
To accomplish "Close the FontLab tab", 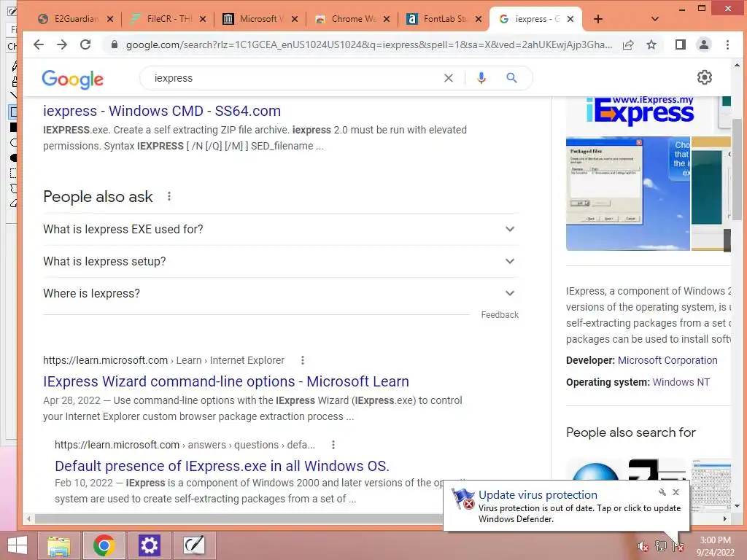I will (479, 19).
